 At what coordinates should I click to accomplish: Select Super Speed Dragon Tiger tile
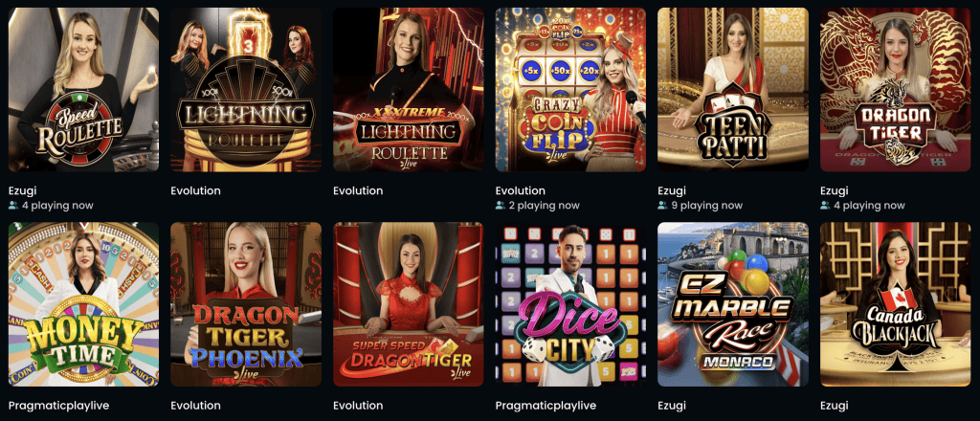[408, 304]
